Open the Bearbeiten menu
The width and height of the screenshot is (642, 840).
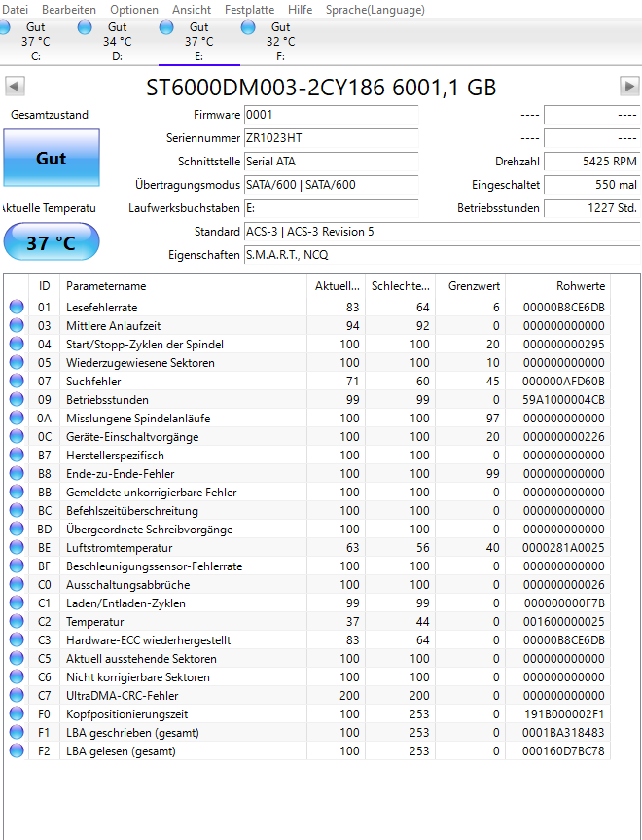(68, 9)
